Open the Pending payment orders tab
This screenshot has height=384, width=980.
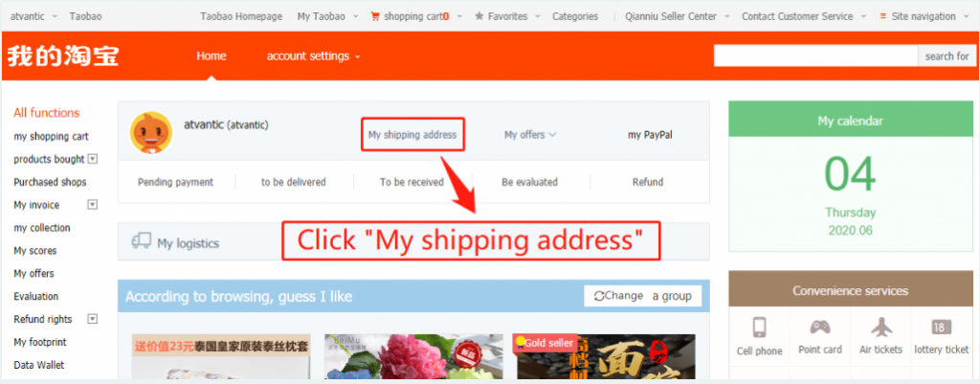tap(176, 182)
